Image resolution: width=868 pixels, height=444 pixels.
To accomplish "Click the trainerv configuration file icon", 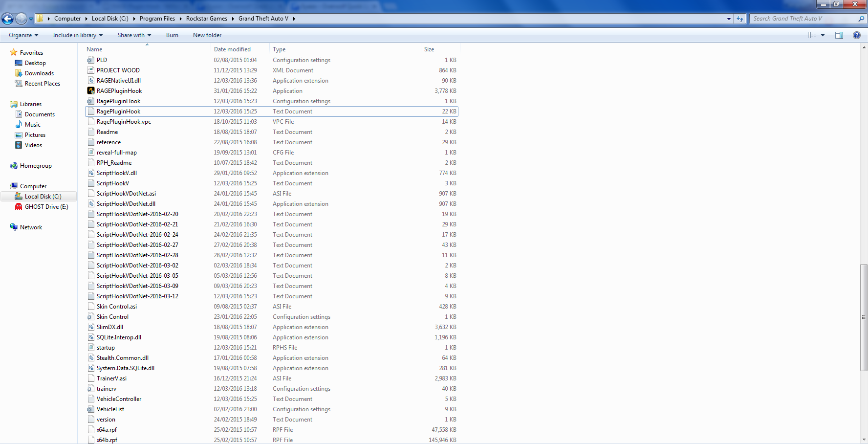I will pyautogui.click(x=91, y=389).
